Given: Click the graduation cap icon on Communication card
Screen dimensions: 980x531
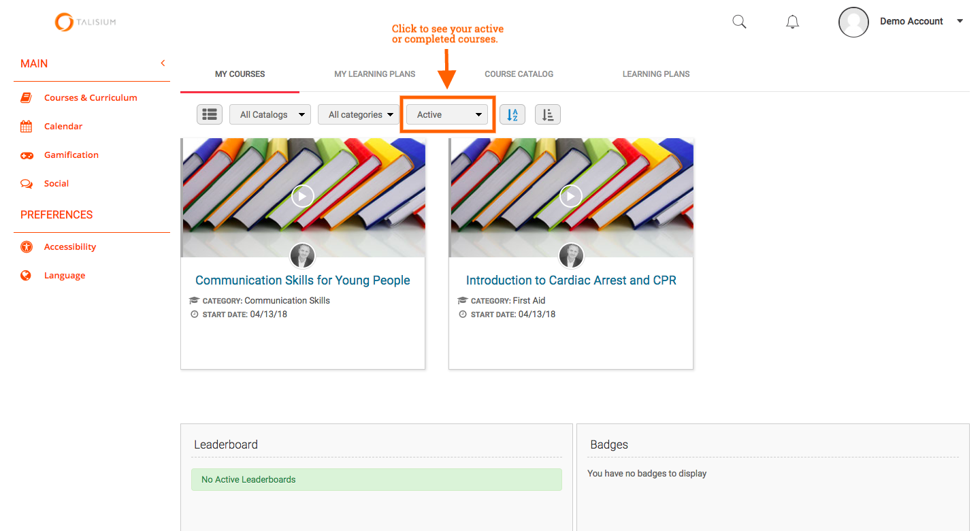Looking at the screenshot, I should click(194, 300).
